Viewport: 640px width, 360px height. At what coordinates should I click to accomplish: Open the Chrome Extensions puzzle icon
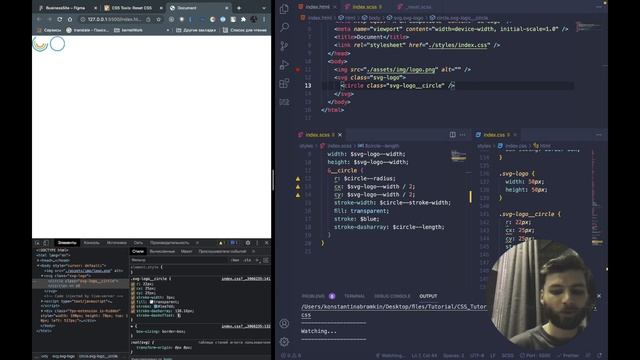coord(243,19)
